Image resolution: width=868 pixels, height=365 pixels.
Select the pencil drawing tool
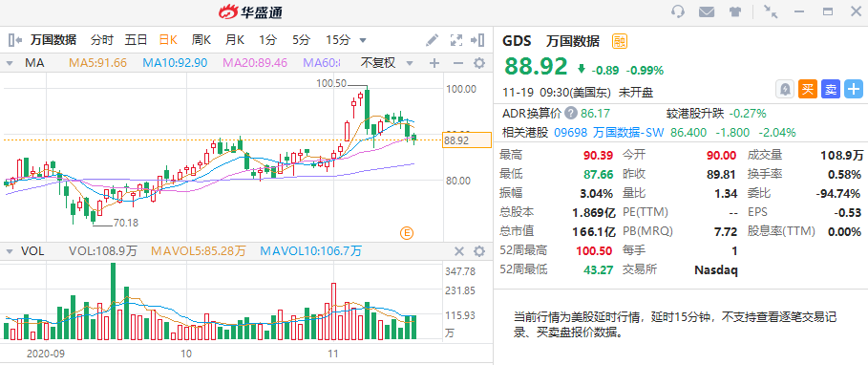[432, 40]
